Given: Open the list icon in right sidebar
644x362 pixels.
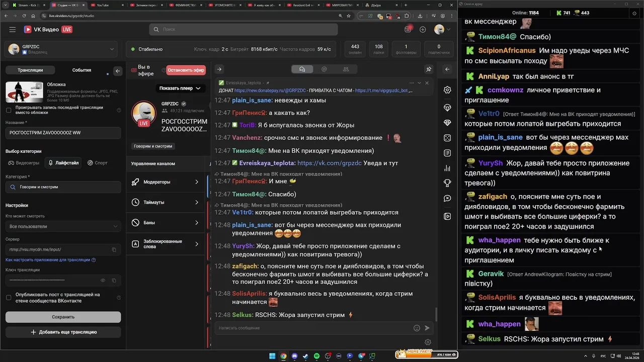Looking at the screenshot, I should [x=447, y=153].
